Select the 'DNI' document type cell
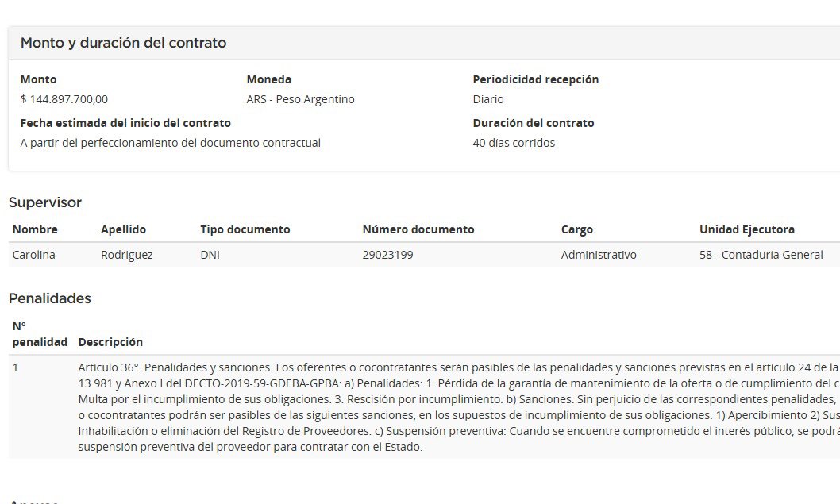 (210, 255)
